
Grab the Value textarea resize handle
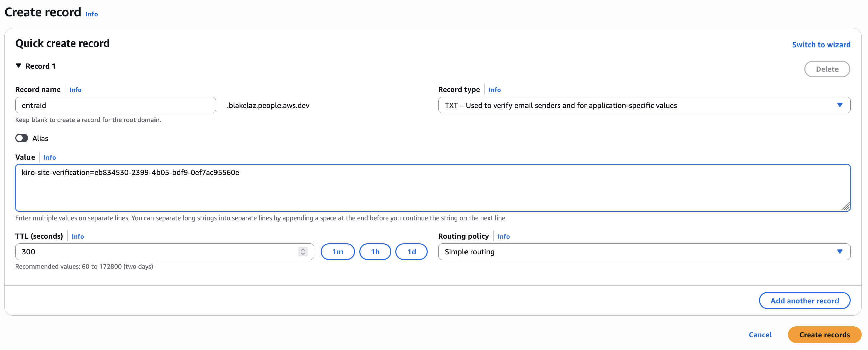pyautogui.click(x=846, y=207)
